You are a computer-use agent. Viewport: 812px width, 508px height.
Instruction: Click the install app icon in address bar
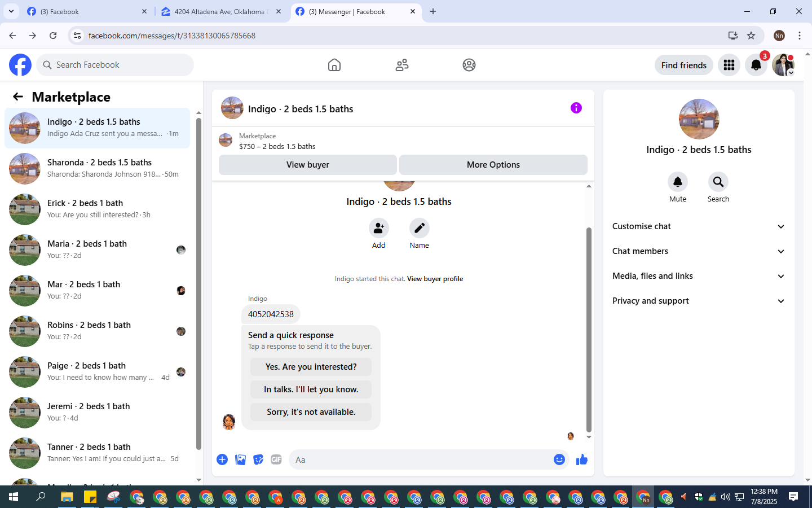click(x=733, y=36)
